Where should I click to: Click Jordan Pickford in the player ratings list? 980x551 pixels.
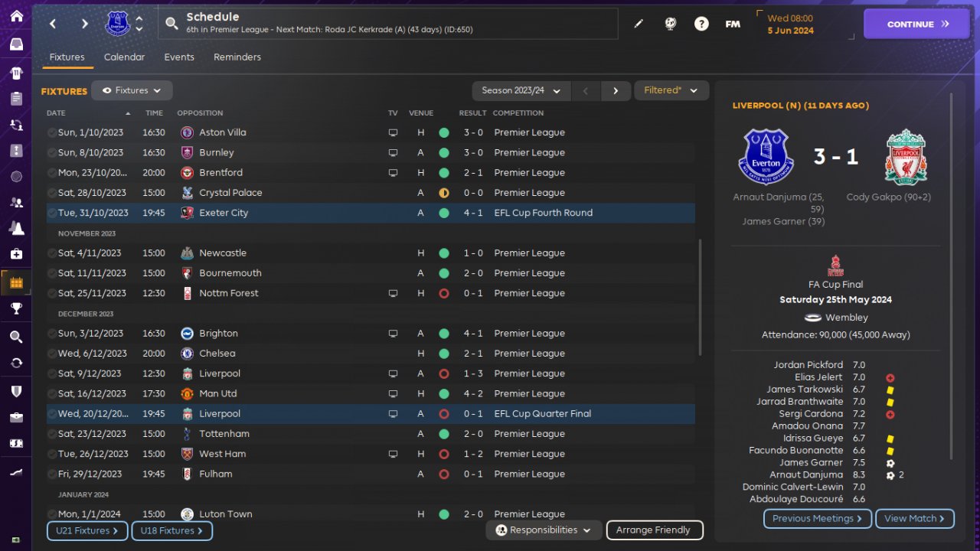[808, 365]
